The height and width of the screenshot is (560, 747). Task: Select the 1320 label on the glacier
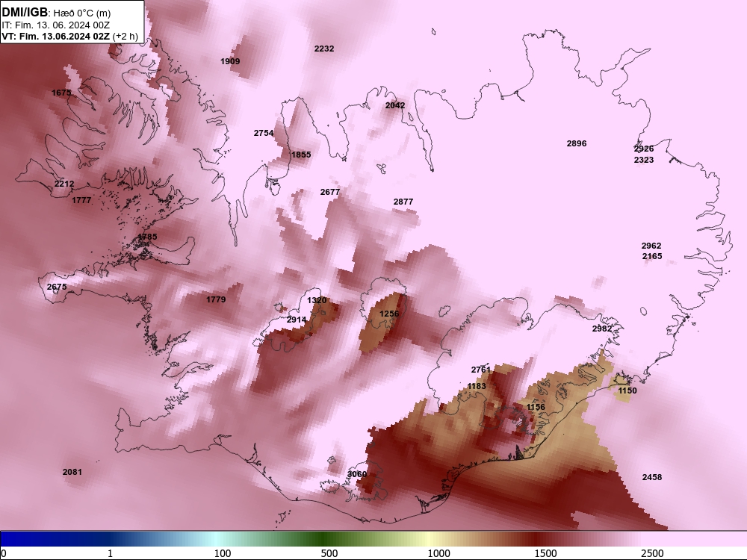pyautogui.click(x=317, y=300)
